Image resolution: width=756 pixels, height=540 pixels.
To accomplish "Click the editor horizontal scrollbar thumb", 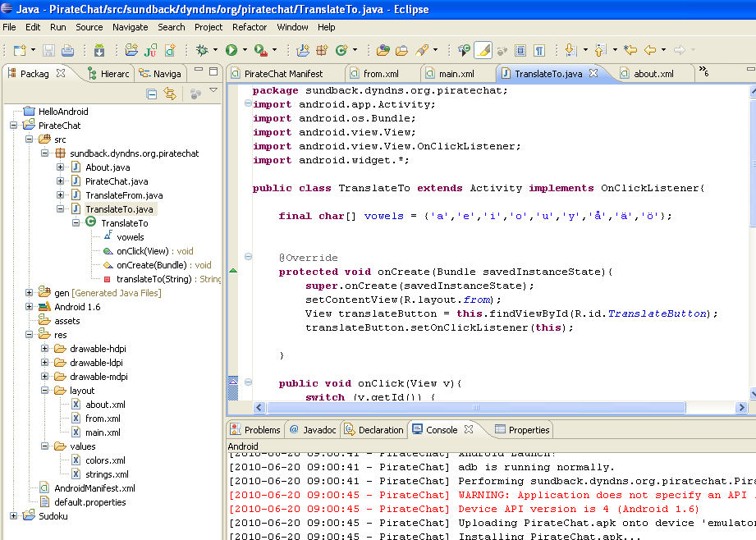I will 476,408.
